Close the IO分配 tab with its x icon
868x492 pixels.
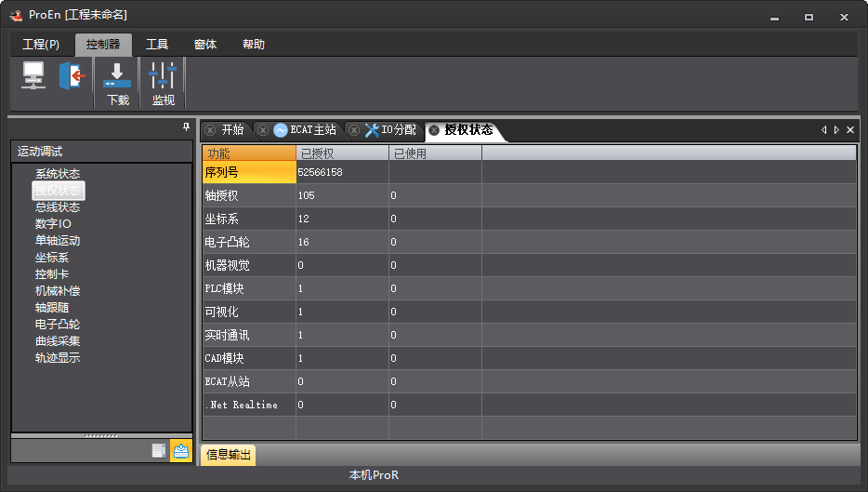coord(354,130)
